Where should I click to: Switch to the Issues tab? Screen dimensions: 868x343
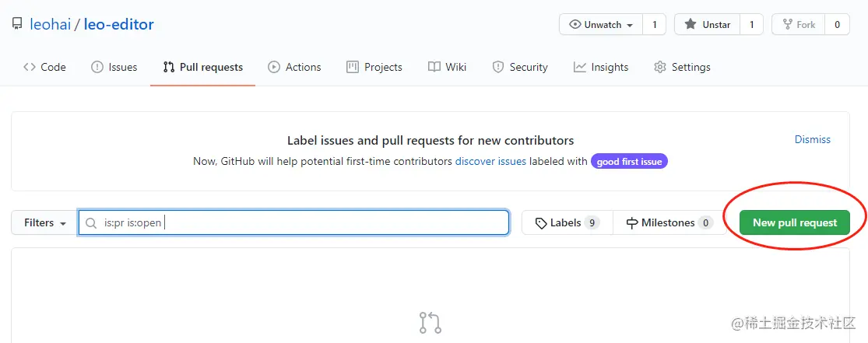coord(114,67)
